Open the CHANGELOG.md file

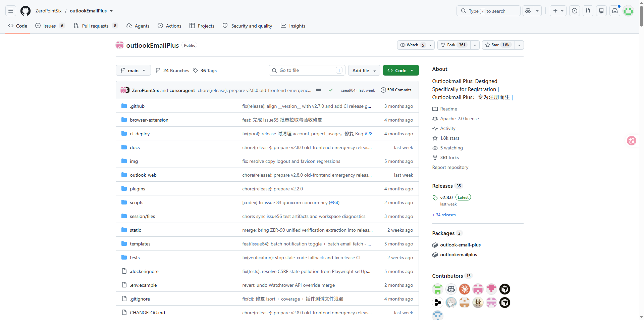pos(147,313)
